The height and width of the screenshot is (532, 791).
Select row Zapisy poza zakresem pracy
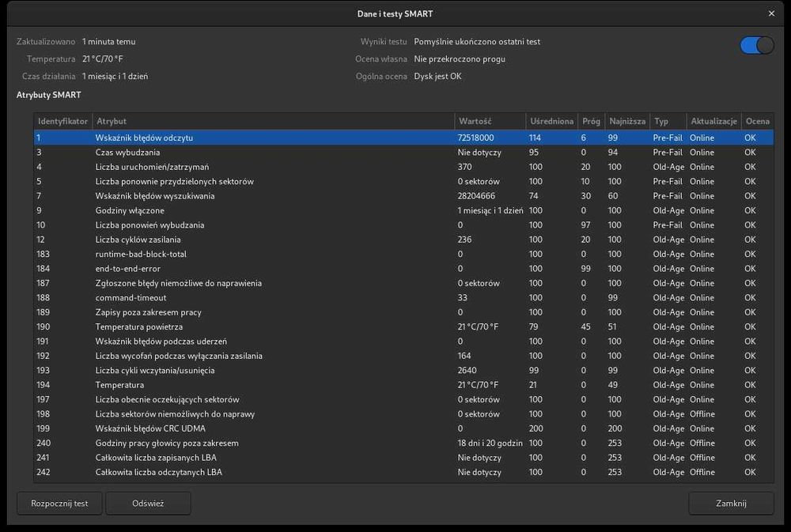(x=403, y=312)
